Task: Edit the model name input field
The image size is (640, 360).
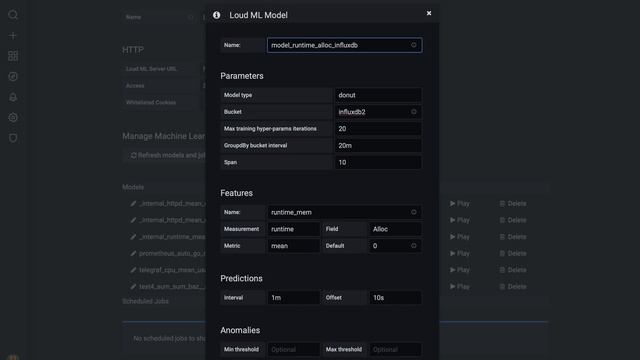Action: [344, 45]
